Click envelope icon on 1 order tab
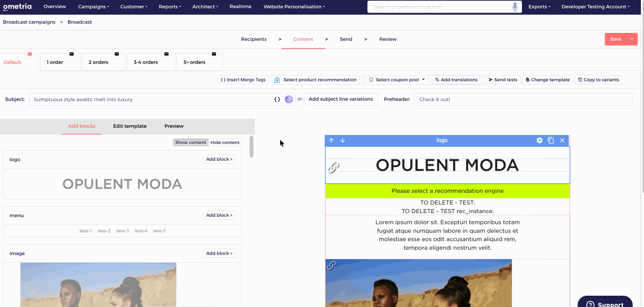This screenshot has height=307, width=644. (71, 54)
